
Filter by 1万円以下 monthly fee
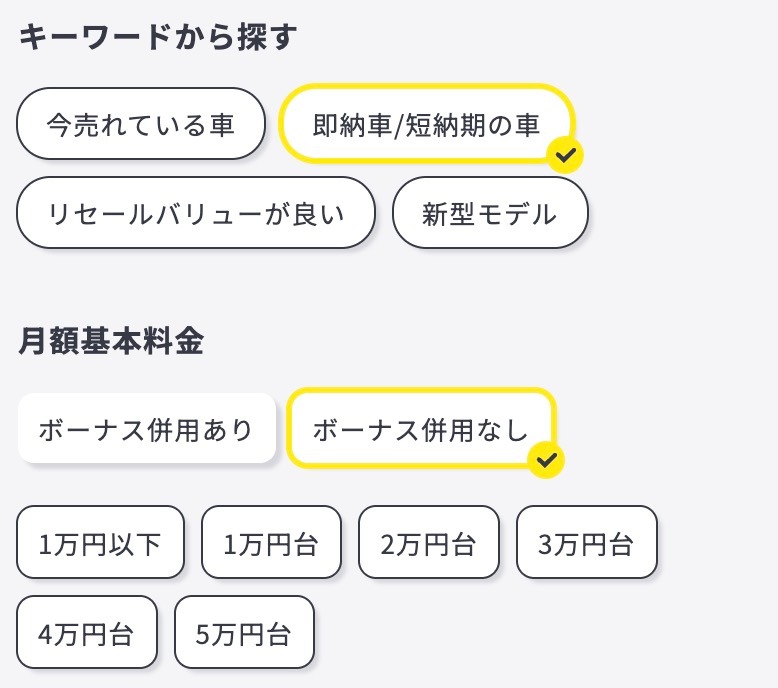pos(100,543)
